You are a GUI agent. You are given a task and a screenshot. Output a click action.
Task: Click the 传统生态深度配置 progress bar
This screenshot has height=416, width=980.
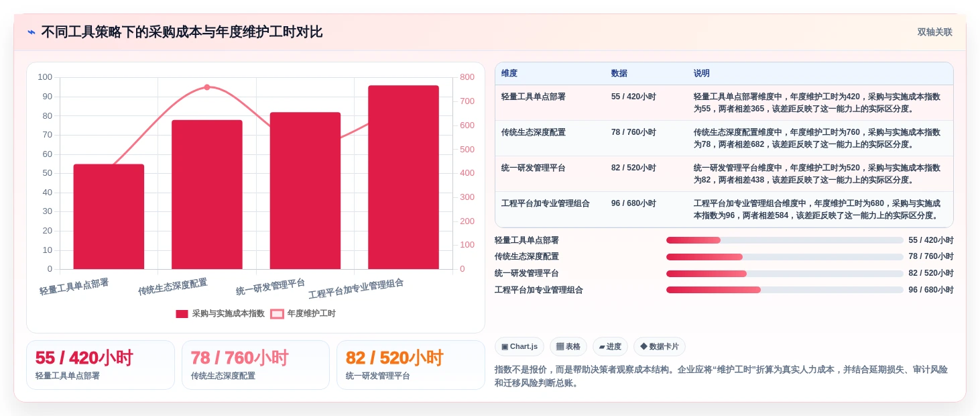click(785, 257)
